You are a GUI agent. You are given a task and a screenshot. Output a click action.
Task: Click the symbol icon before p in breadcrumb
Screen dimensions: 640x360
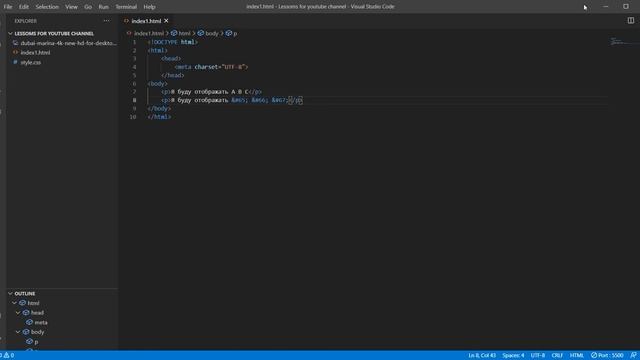tap(229, 33)
